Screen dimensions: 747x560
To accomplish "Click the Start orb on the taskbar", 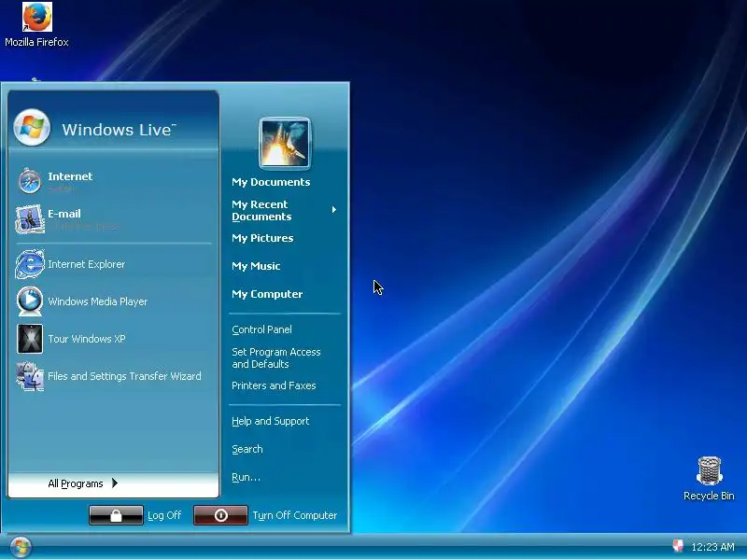I will 21,547.
